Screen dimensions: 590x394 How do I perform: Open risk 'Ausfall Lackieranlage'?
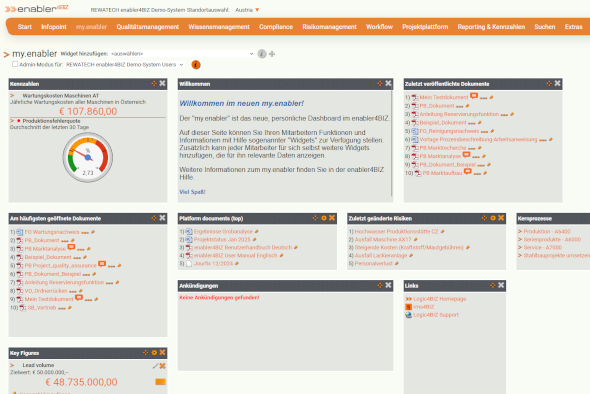[381, 256]
